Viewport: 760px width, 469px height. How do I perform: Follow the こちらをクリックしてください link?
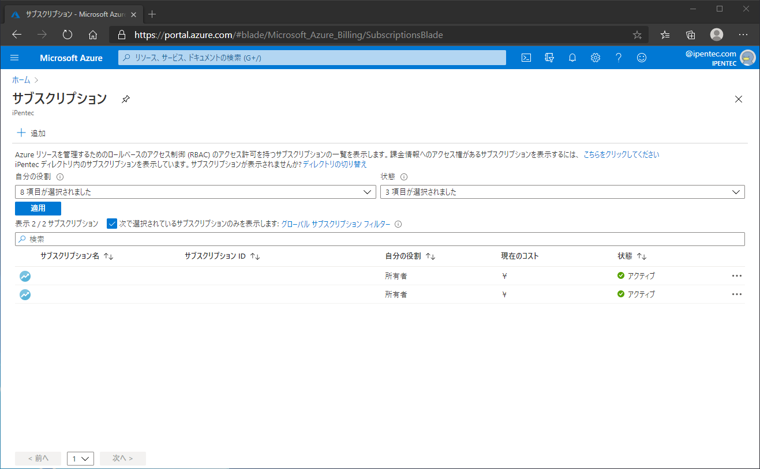[x=621, y=155]
